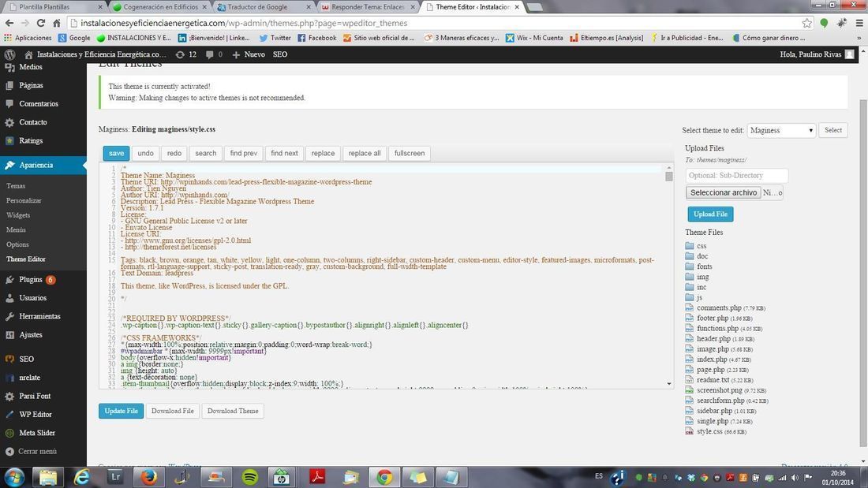The width and height of the screenshot is (868, 488).
Task: Go to the browser home page icon
Action: [x=57, y=23]
